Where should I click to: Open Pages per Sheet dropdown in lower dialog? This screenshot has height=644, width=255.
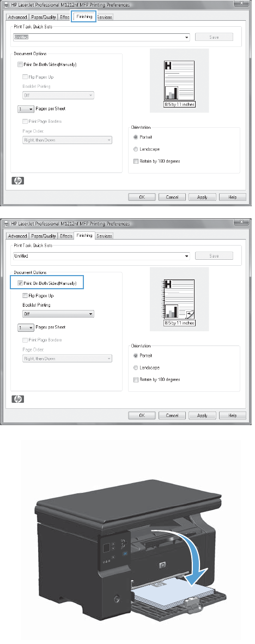26,328
